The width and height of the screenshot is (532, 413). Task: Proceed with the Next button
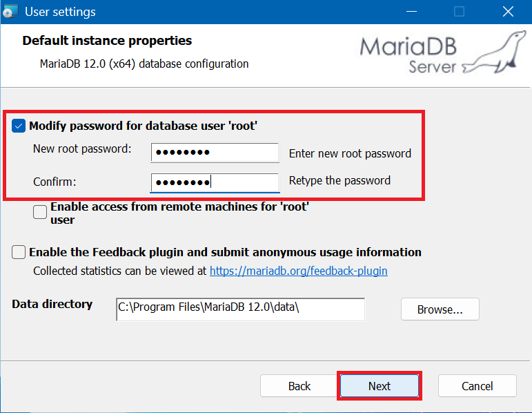coord(379,386)
